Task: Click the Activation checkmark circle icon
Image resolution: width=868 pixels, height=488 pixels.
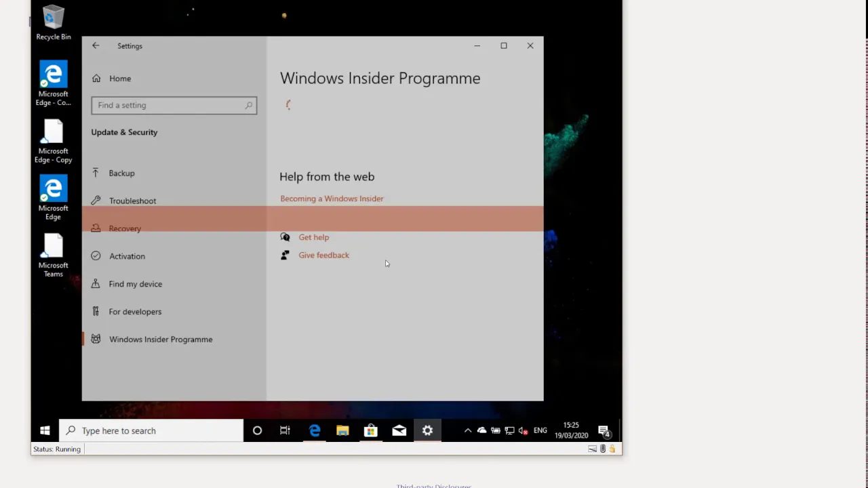Action: (x=96, y=256)
